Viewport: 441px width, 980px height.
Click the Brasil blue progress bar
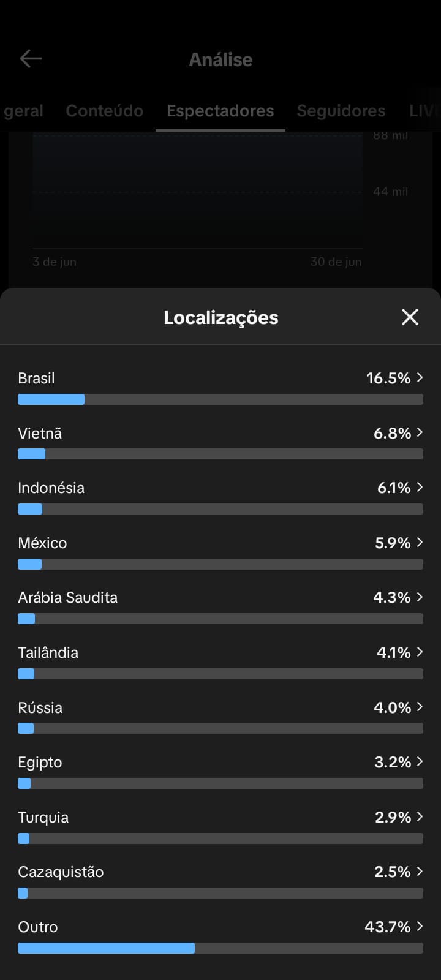51,399
